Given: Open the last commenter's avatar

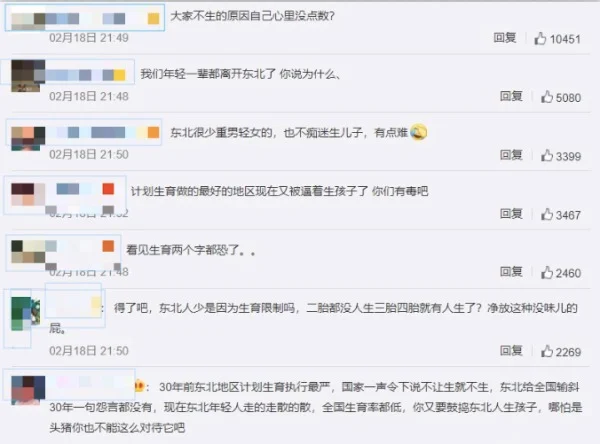Looking at the screenshot, I should coord(28,390).
